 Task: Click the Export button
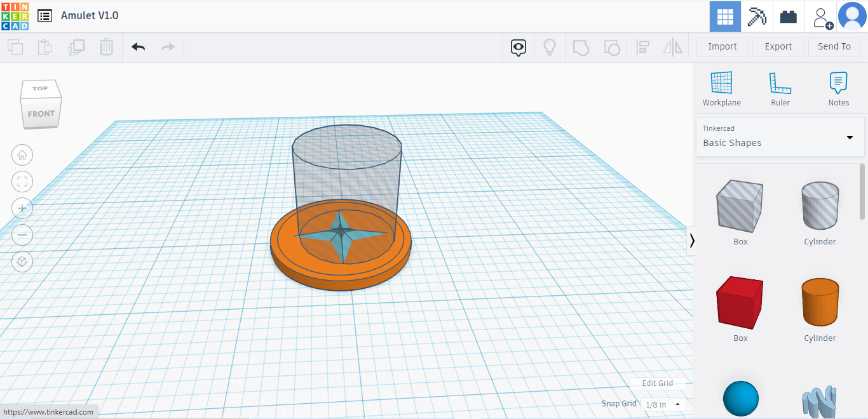point(778,46)
